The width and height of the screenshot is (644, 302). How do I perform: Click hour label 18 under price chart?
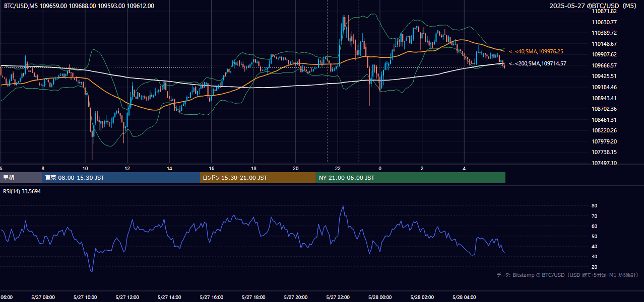tap(254, 169)
